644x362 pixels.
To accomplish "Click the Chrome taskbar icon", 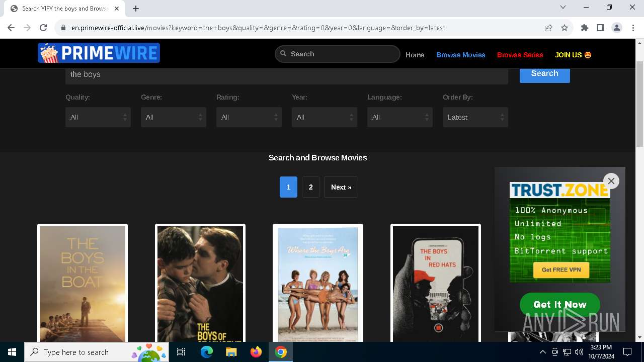I will click(281, 352).
